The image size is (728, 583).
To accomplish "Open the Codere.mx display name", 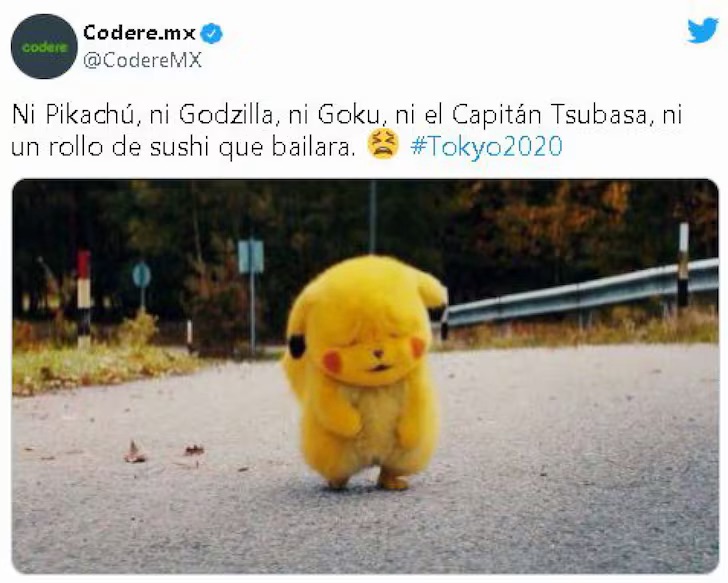I will (139, 32).
